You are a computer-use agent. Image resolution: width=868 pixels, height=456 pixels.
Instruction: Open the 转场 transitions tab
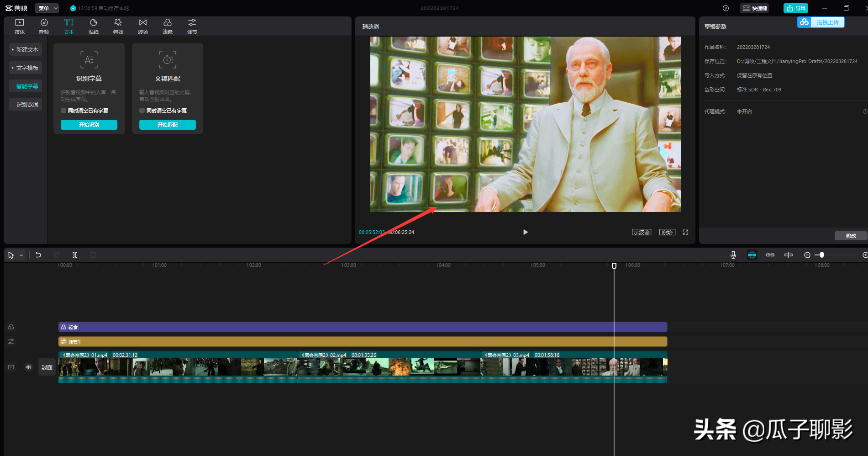click(143, 27)
